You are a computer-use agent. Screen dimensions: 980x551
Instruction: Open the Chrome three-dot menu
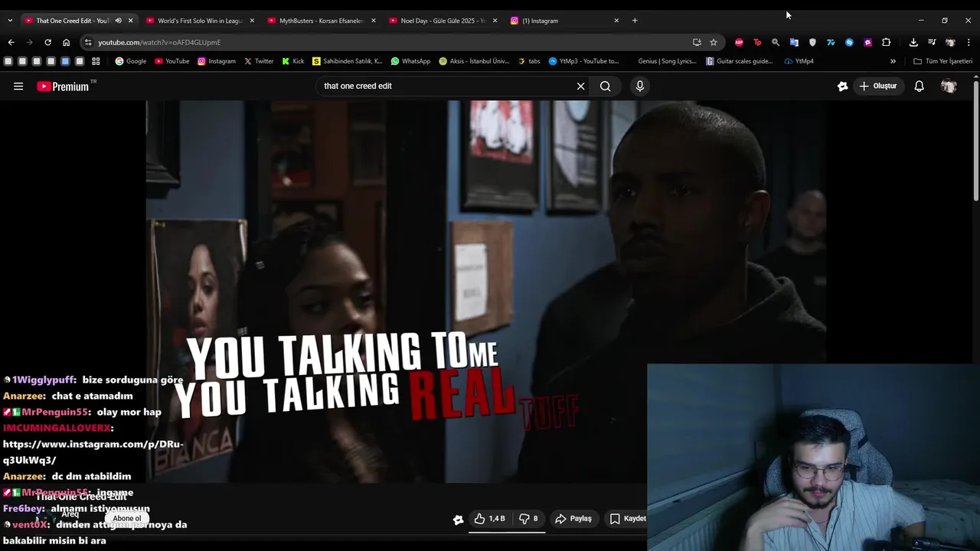tap(969, 42)
